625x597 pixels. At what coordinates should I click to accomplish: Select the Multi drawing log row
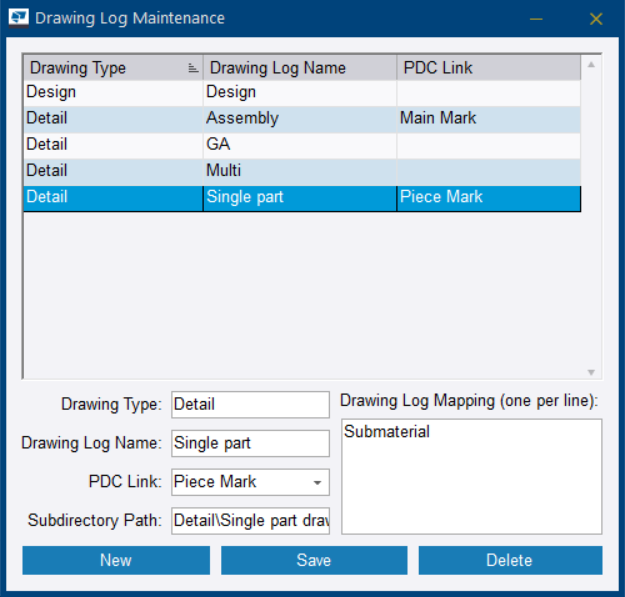300,171
